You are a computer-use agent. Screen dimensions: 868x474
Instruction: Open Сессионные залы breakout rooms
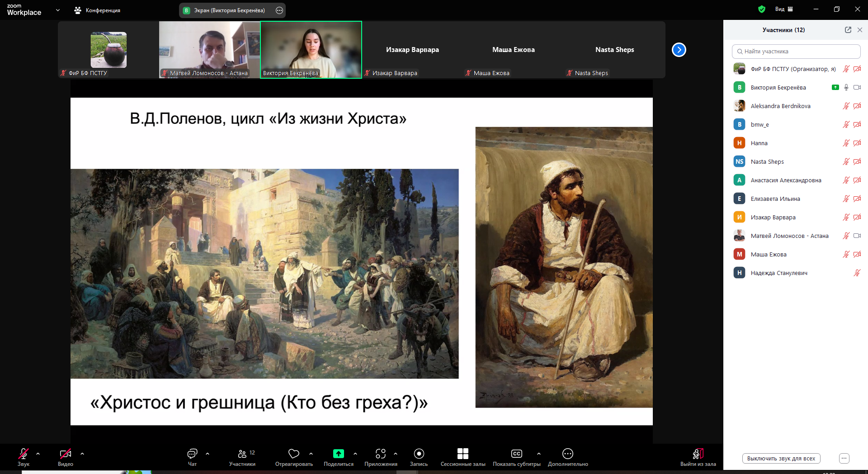point(463,457)
